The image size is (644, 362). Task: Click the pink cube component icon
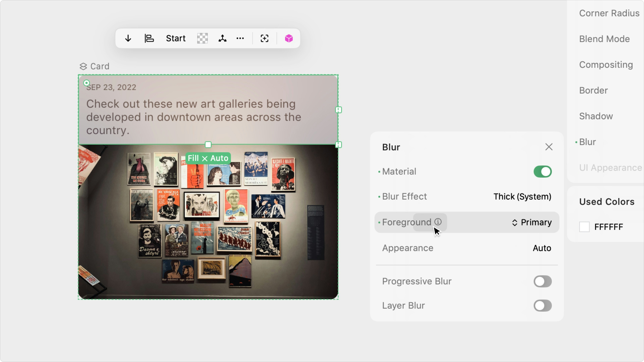pos(289,39)
